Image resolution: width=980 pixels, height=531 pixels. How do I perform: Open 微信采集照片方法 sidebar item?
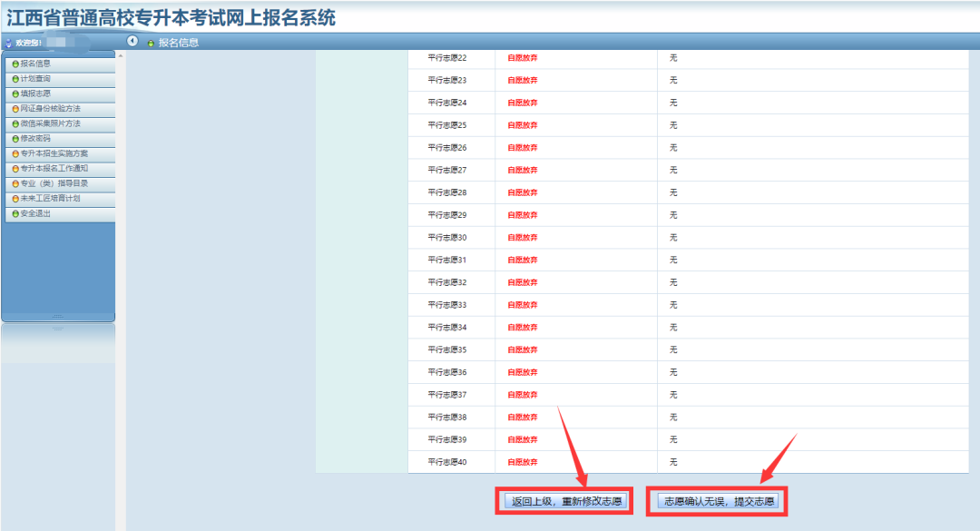[x=60, y=123]
